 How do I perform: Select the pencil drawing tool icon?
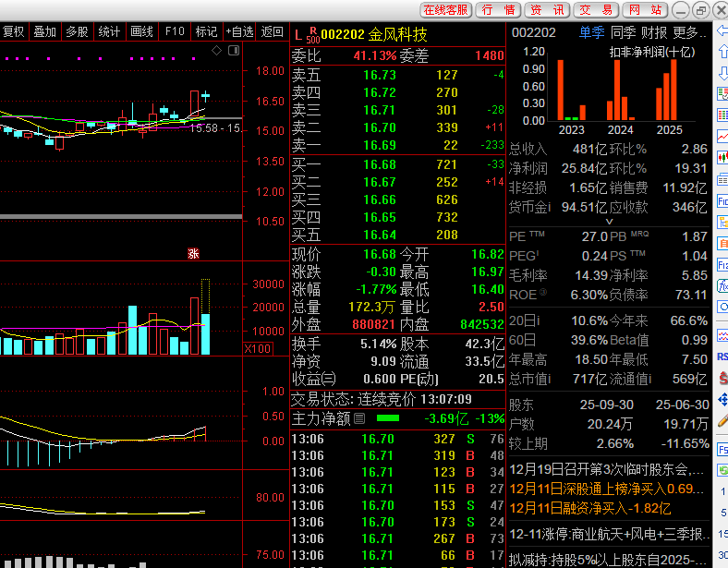click(722, 421)
